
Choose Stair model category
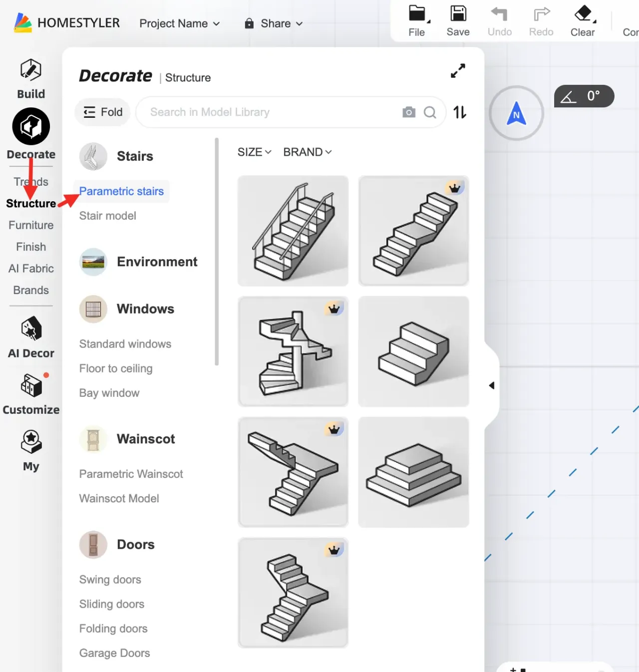108,216
